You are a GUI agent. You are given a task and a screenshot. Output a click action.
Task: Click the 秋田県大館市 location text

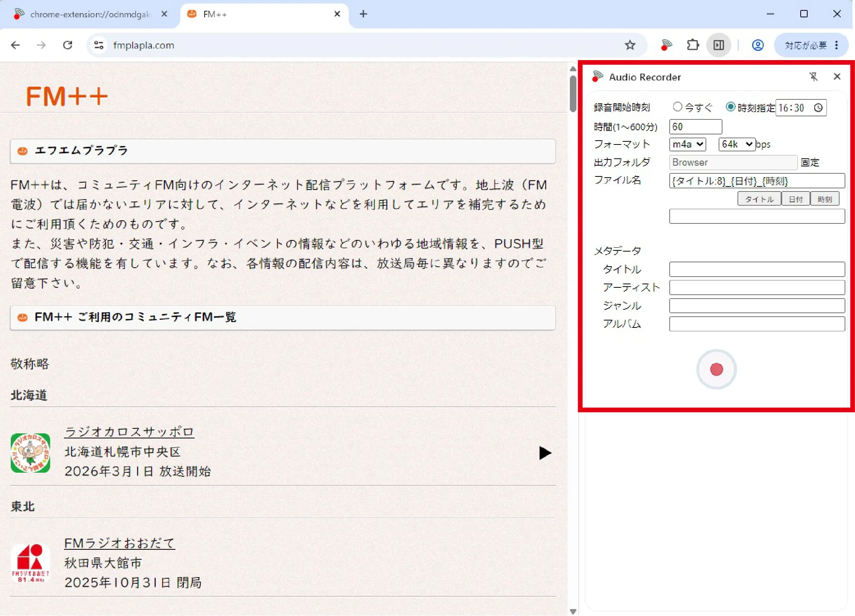click(x=103, y=563)
